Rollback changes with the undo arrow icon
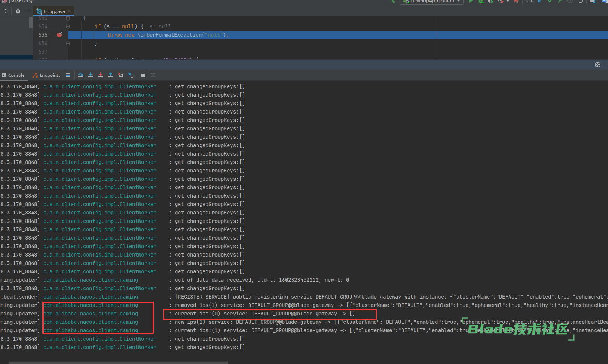Screen dimensions: 608x364 580,2
